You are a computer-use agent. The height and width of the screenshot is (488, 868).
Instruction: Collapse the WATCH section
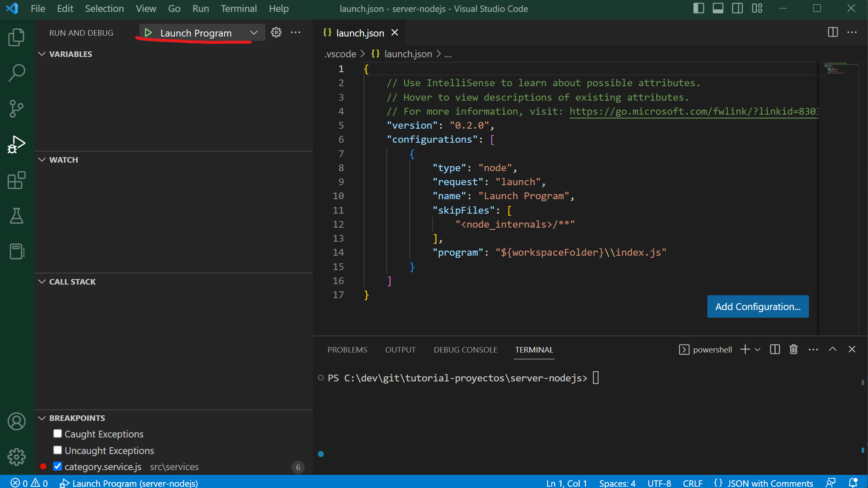[42, 160]
